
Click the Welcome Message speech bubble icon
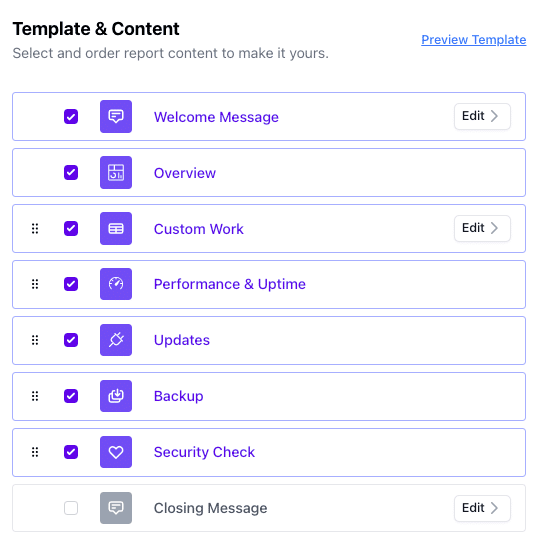pos(116,117)
